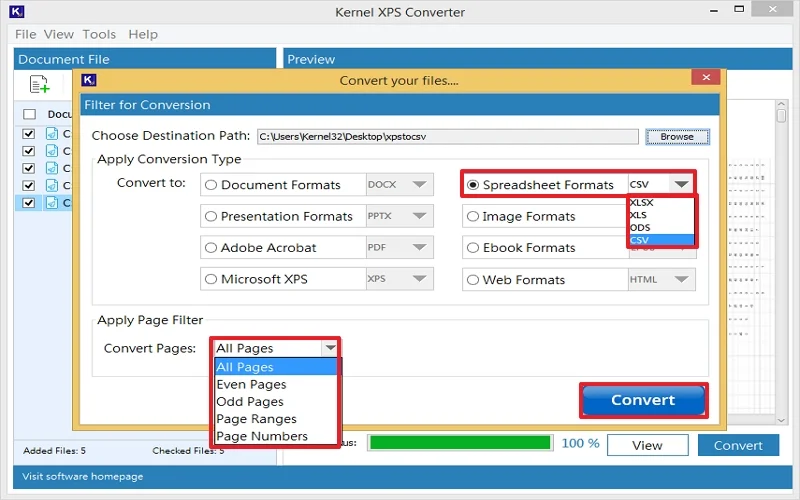
Task: Click the Browse button for destination path
Action: pos(677,137)
